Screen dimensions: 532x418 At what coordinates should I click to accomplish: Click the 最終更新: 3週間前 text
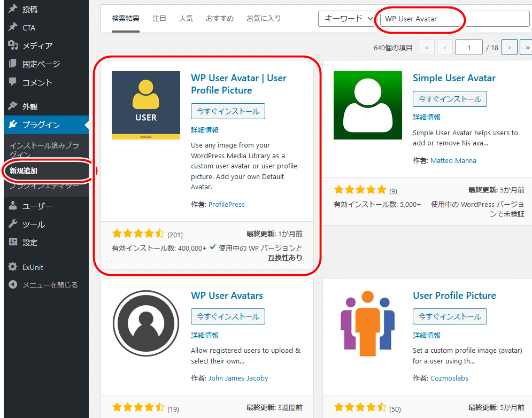[x=274, y=407]
